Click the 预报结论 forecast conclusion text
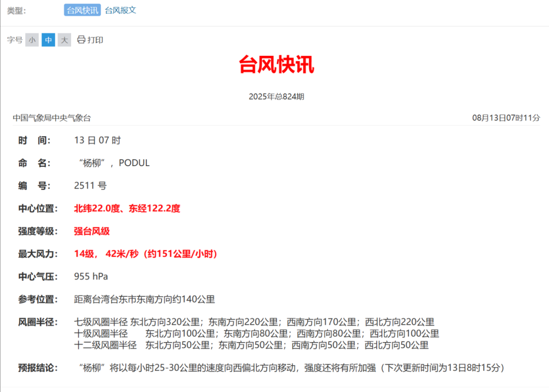The image size is (549, 392). click(x=292, y=368)
